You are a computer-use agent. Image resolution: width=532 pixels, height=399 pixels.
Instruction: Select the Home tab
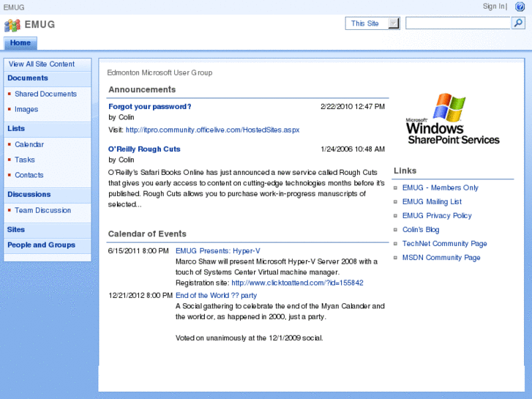point(20,43)
